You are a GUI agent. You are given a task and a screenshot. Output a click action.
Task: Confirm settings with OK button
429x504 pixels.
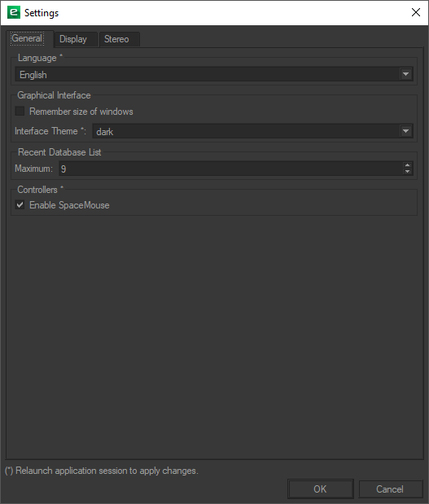[321, 489]
